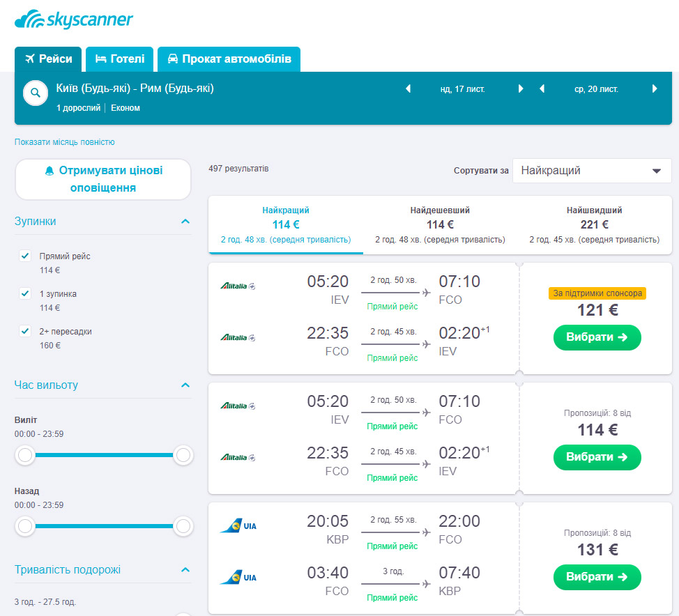Go to next return date arrow
Viewport: 679px width, 616px height.
click(x=655, y=88)
